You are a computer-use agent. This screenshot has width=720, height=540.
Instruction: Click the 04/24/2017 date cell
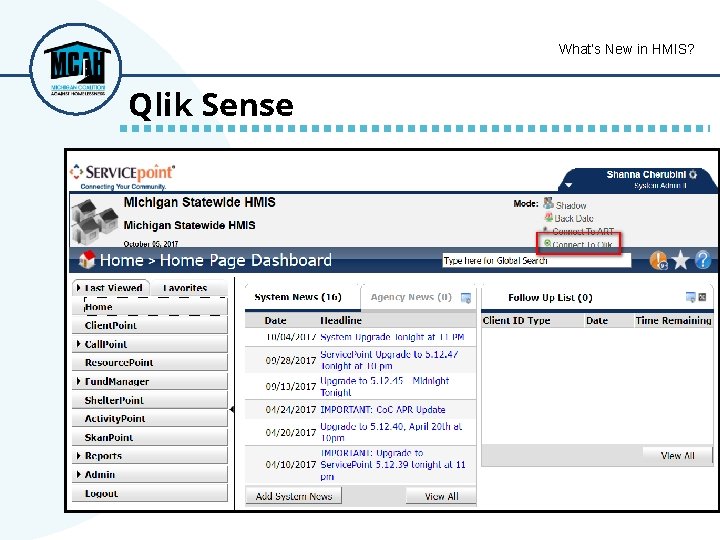coord(291,410)
